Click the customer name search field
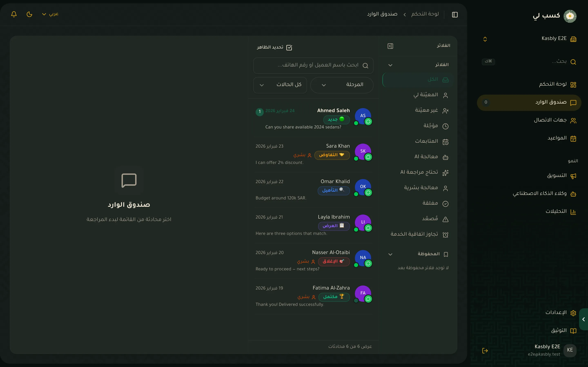The width and height of the screenshot is (588, 367). pyautogui.click(x=313, y=65)
